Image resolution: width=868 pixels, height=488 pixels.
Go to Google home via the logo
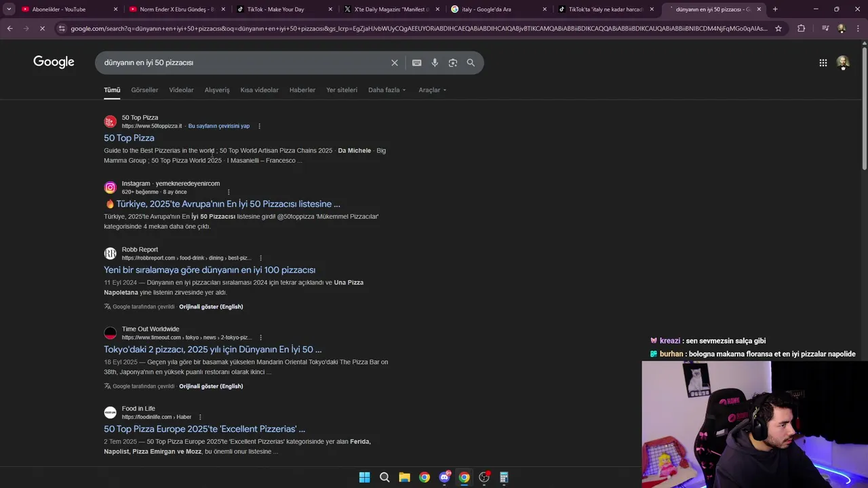click(54, 62)
